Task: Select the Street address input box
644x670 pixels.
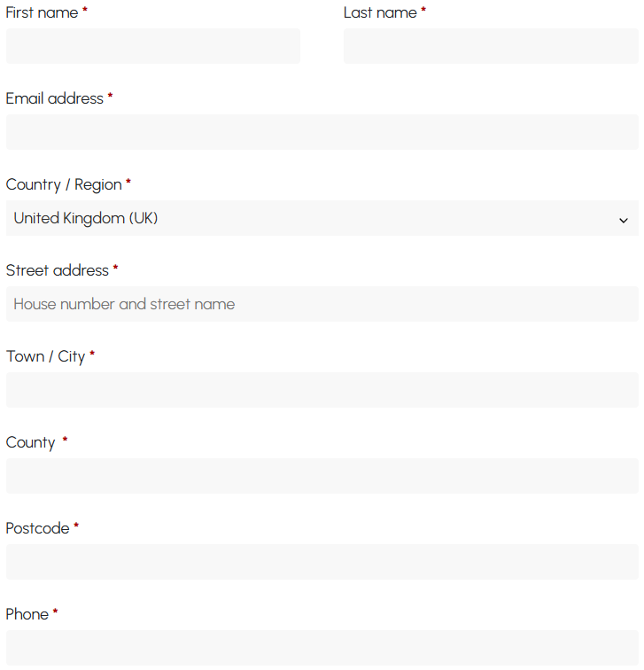Action: click(x=322, y=304)
